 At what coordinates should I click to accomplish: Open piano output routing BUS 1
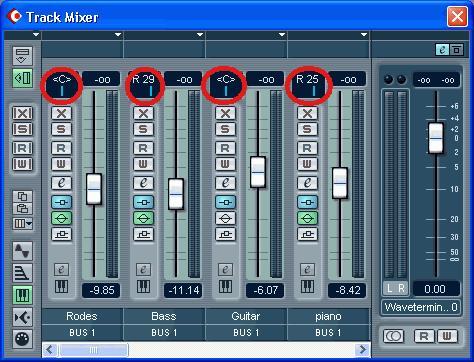pos(328,333)
